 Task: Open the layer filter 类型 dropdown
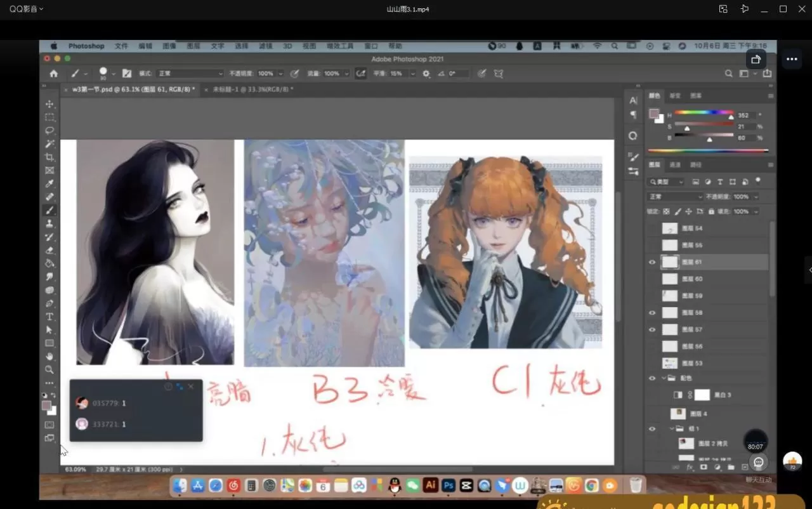pyautogui.click(x=666, y=182)
